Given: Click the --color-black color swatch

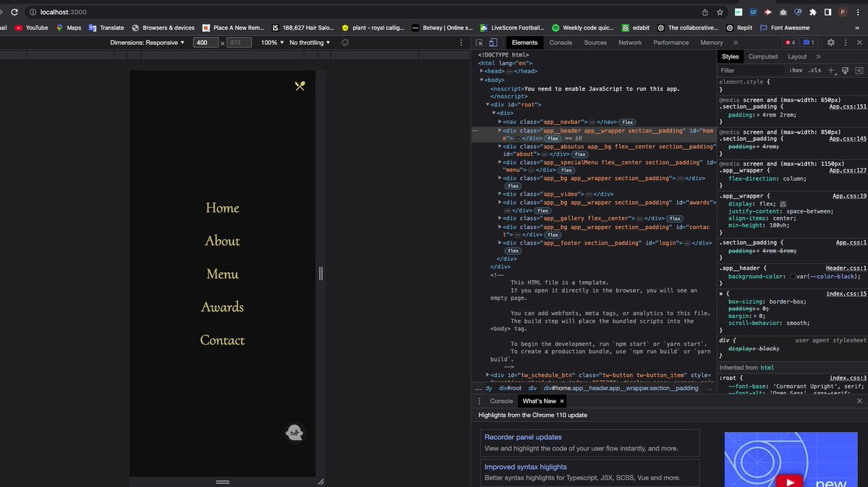Looking at the screenshot, I should click(x=793, y=276).
